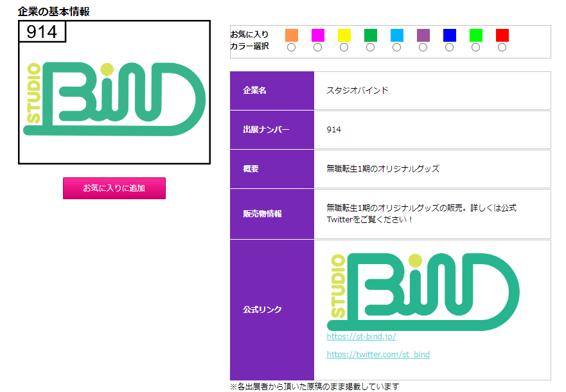Click the yellow color swatch
The width and height of the screenshot is (566, 392).
click(x=344, y=36)
